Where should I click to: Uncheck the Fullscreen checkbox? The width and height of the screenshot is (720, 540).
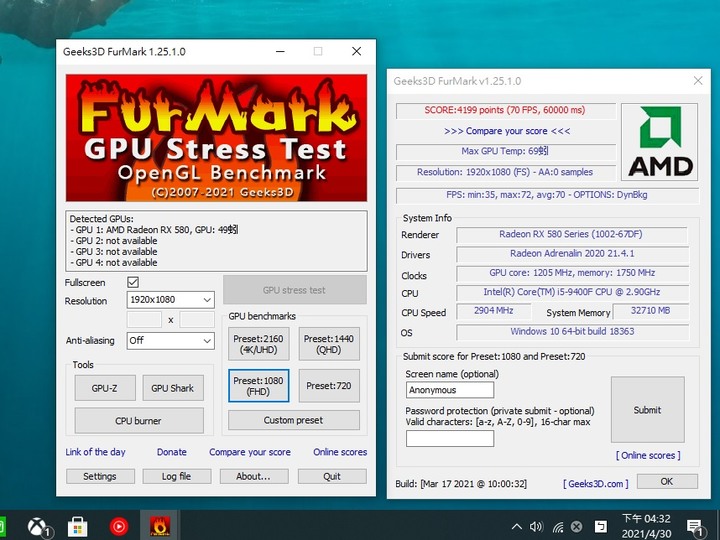tap(133, 282)
